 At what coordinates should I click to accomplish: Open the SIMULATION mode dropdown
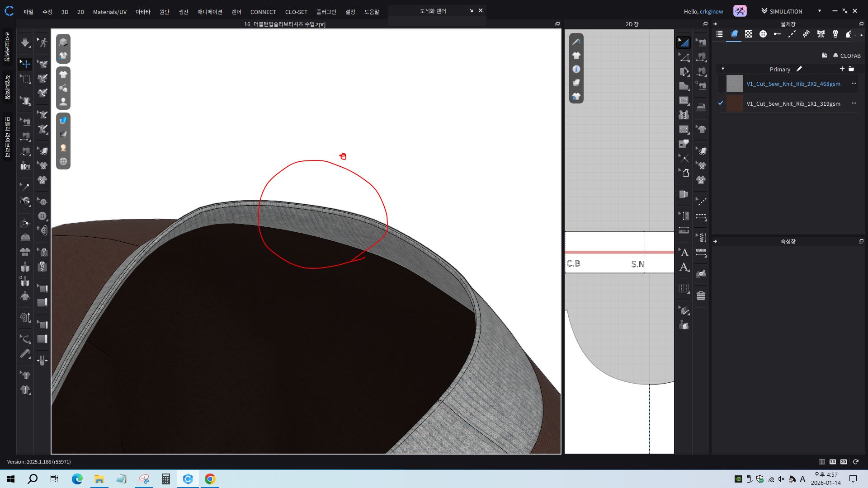819,11
